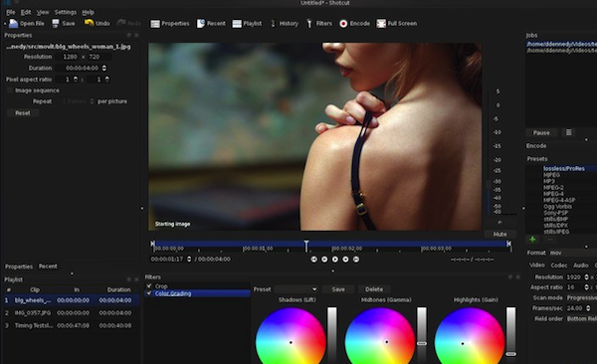Uncheck the Crop filter checkbox

tap(149, 286)
